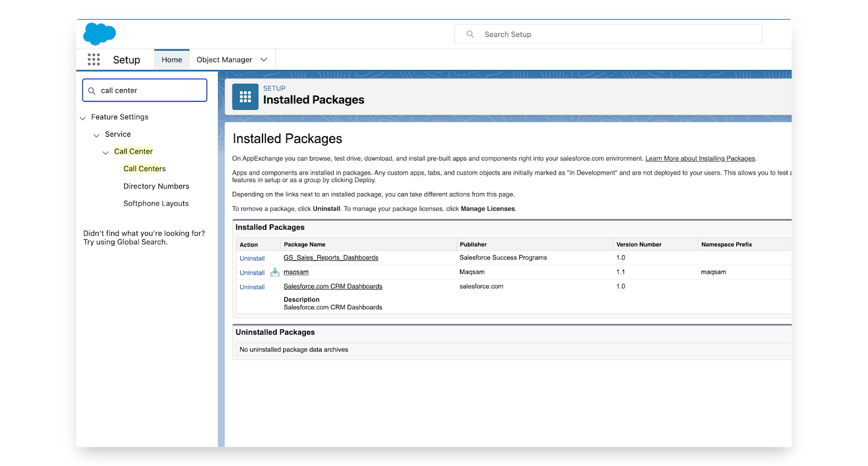The height and width of the screenshot is (466, 868).
Task: Click 'No uninstalled package data archives' text
Action: tap(294, 349)
